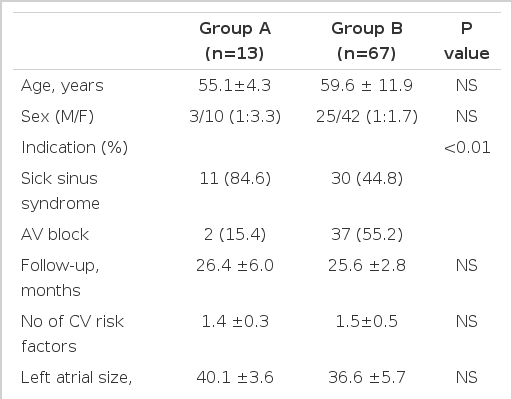Select the Age, years row label
The height and width of the screenshot is (399, 512).
(x=62, y=86)
